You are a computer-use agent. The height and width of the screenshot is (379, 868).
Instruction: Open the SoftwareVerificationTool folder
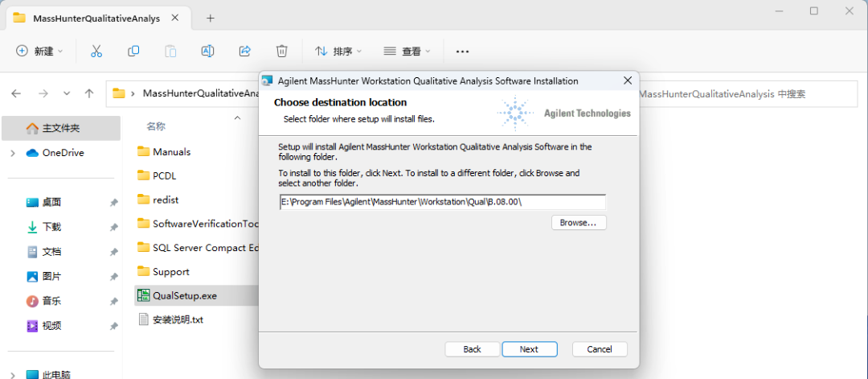(197, 224)
